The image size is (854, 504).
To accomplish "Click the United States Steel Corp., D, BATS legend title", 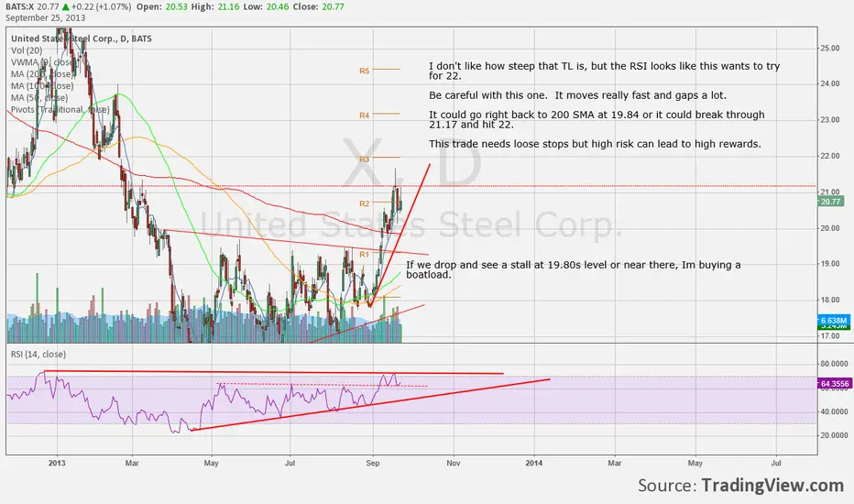I will point(82,38).
